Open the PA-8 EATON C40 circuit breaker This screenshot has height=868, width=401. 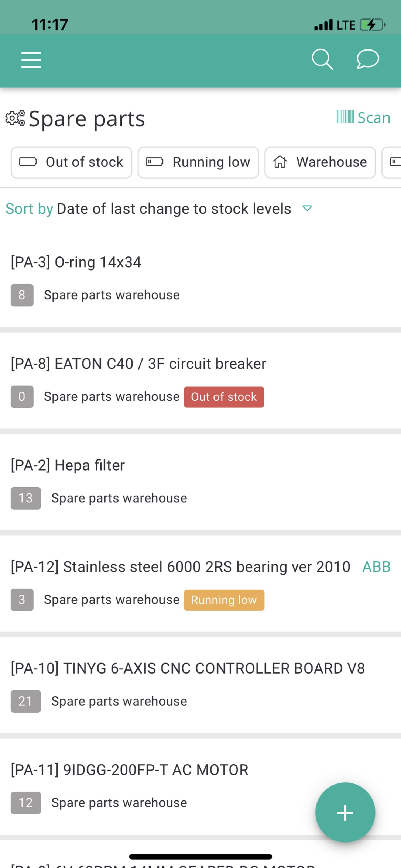tap(200, 380)
